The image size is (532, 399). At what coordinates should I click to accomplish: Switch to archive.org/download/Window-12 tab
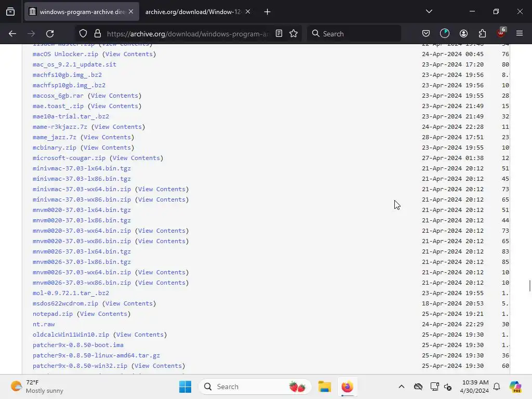point(198,12)
